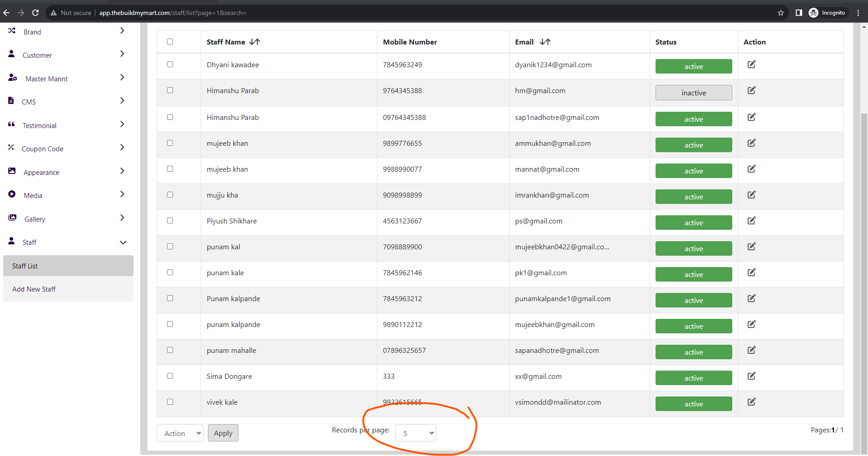Edit punam kalpande with mobile 9890112212
The height and width of the screenshot is (456, 868).
(751, 324)
